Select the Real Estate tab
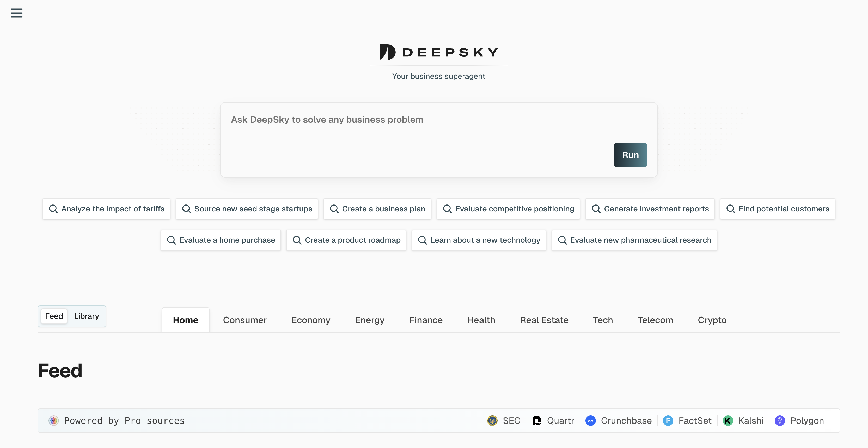Viewport: 868px width, 448px height. [x=544, y=320]
